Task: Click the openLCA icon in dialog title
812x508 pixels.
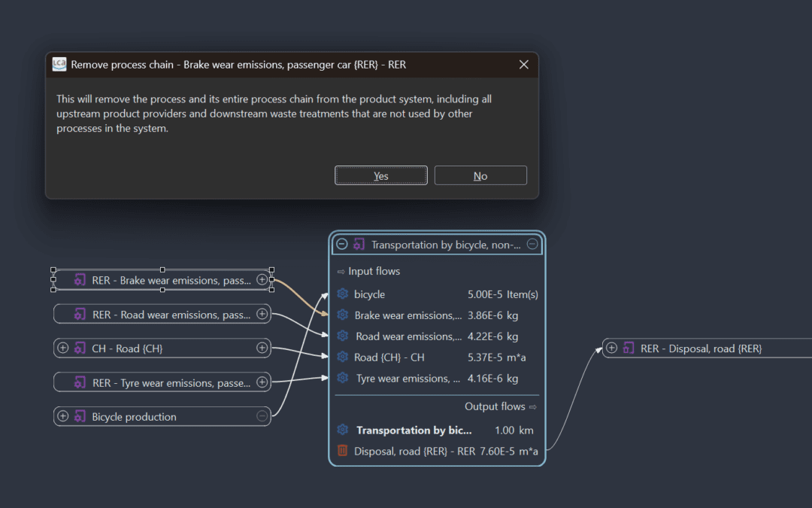Action: (x=59, y=65)
